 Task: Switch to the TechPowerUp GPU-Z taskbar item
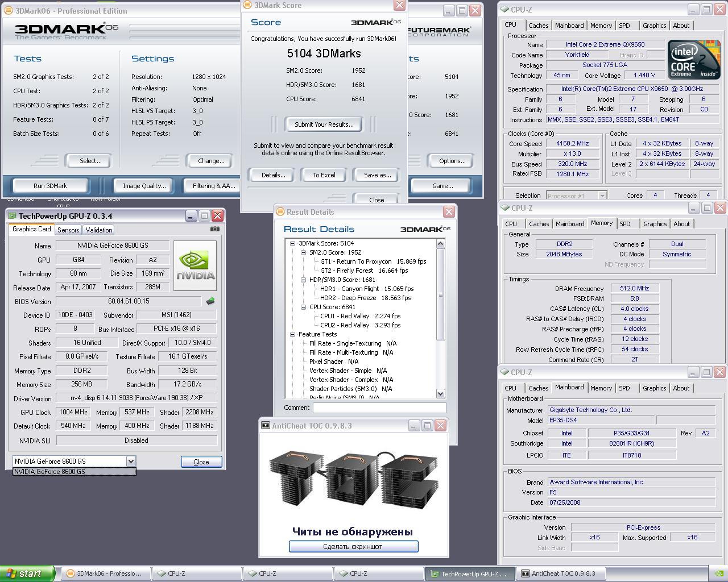point(470,573)
